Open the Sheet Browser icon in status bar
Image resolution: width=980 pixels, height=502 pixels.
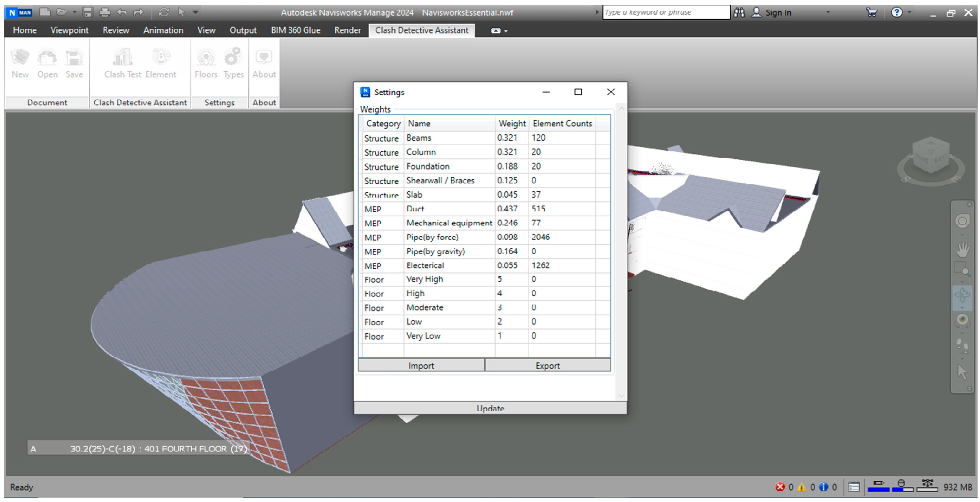(x=854, y=487)
